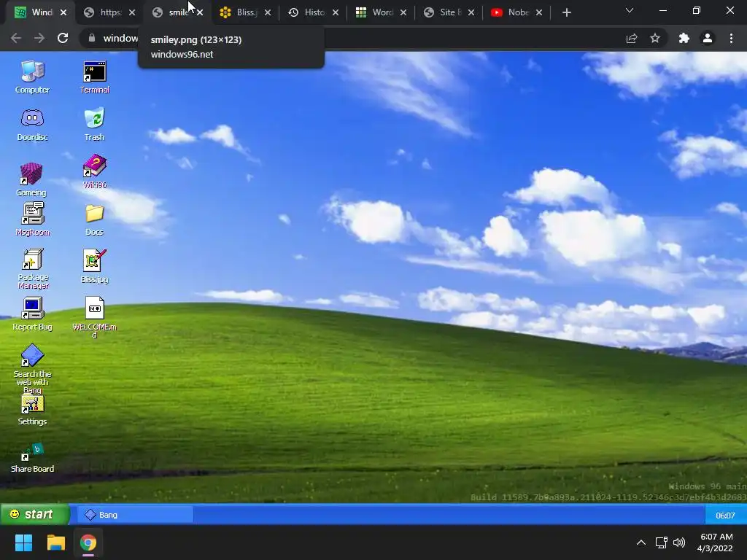
Task: Open the Doordisc desktop icon
Action: click(32, 125)
